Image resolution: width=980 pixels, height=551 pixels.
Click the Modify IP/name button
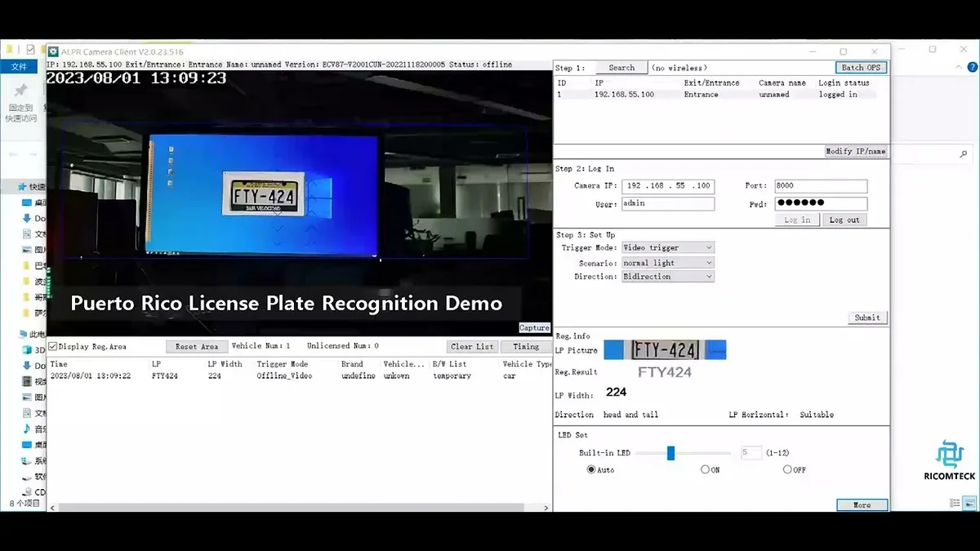pos(855,152)
